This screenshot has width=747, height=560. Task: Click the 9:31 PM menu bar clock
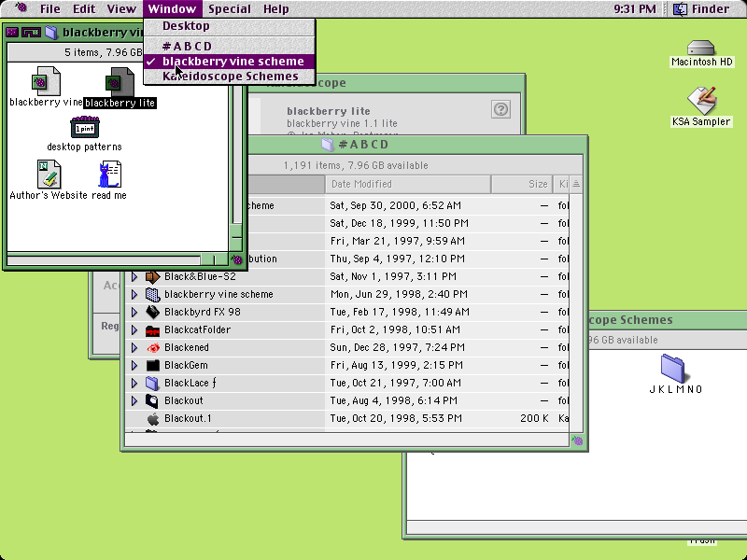click(x=635, y=9)
